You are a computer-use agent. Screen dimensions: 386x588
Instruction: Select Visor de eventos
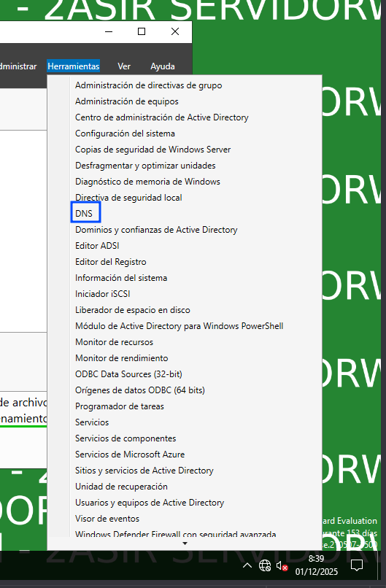coord(107,519)
